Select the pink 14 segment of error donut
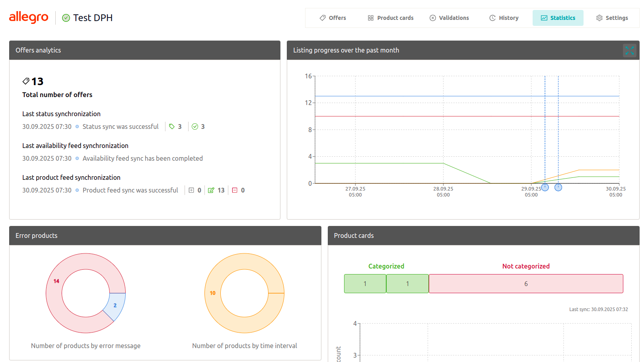644x362 pixels. [x=56, y=281]
